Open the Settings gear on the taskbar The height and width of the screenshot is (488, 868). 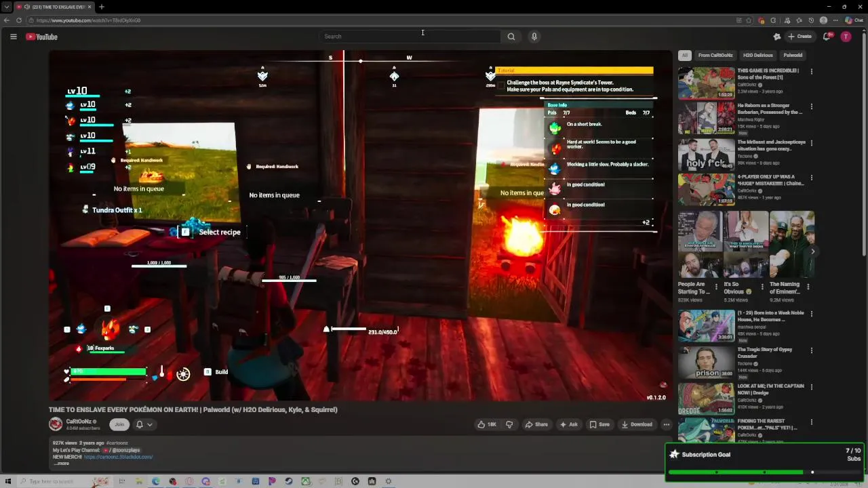click(x=389, y=481)
